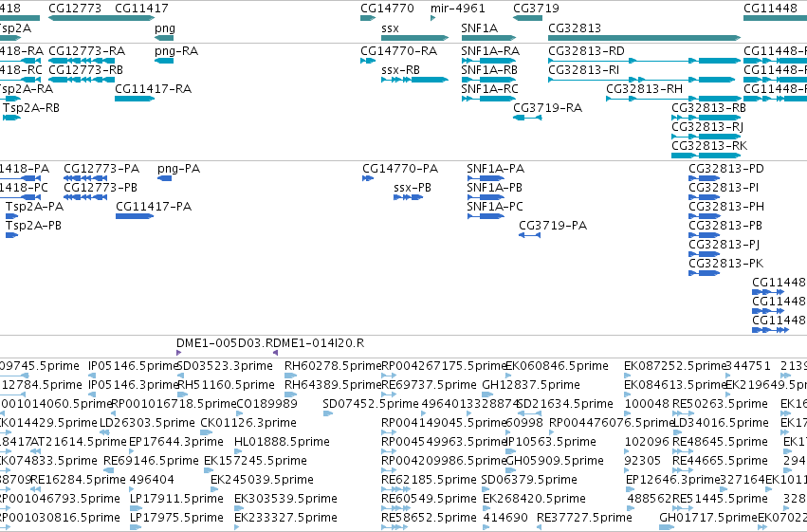Click EST EK303539.5prime
The image size is (807, 532).
click(x=237, y=508)
